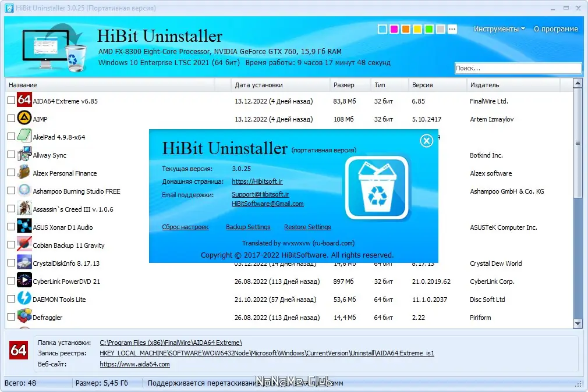
Task: Close the About dialog with the X button
Action: pos(426,141)
